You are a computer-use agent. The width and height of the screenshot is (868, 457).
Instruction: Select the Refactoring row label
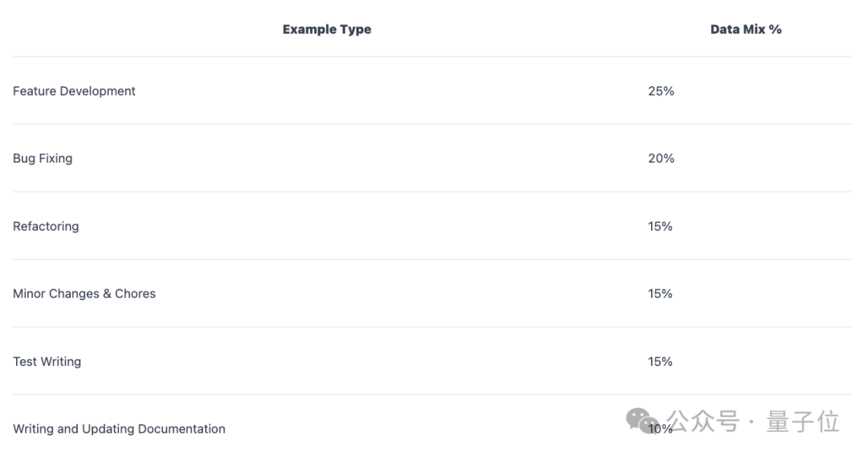(46, 226)
